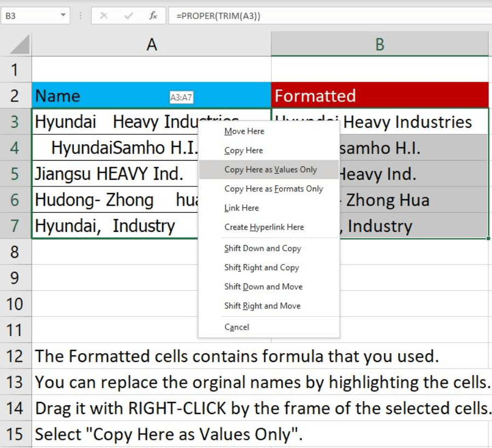Select column B header

pos(380,44)
